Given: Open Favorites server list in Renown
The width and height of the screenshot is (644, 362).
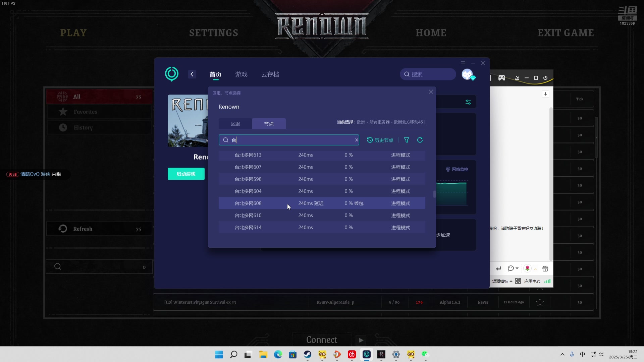Looking at the screenshot, I should 99,112.
